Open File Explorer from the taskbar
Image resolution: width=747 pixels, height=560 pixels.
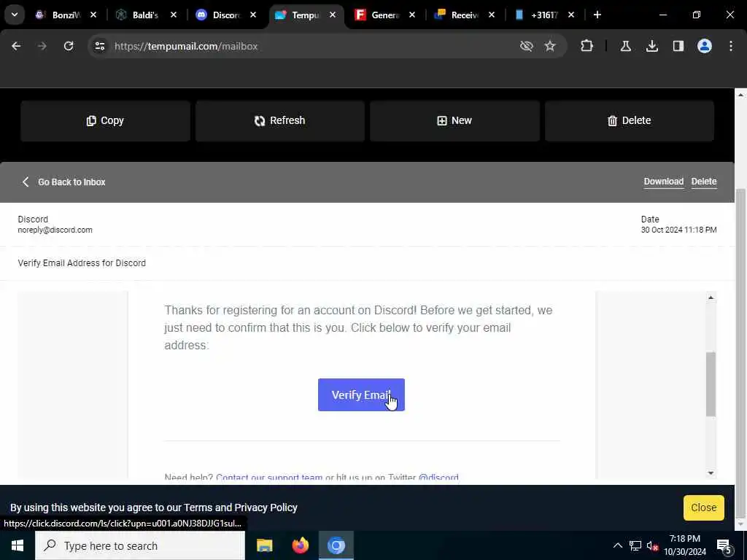tap(264, 545)
